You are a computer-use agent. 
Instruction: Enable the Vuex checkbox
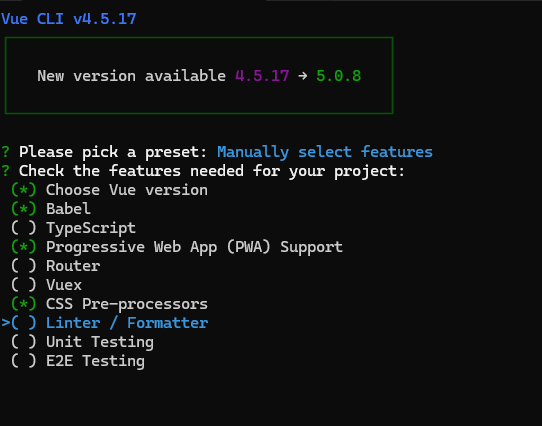coord(24,285)
